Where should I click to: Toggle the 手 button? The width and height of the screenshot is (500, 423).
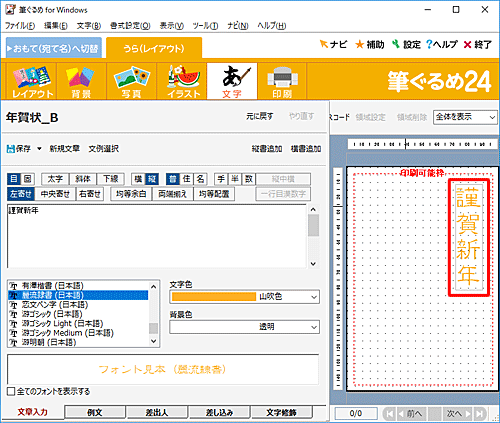(x=221, y=179)
